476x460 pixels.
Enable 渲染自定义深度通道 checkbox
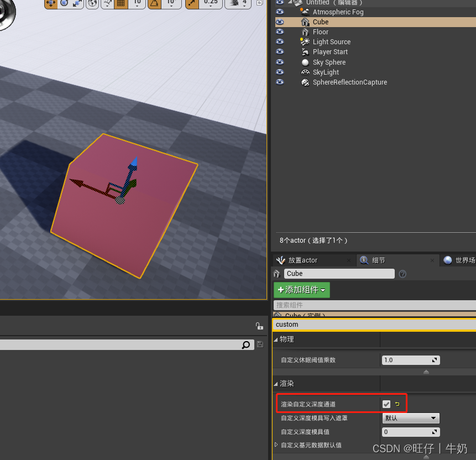pos(386,404)
